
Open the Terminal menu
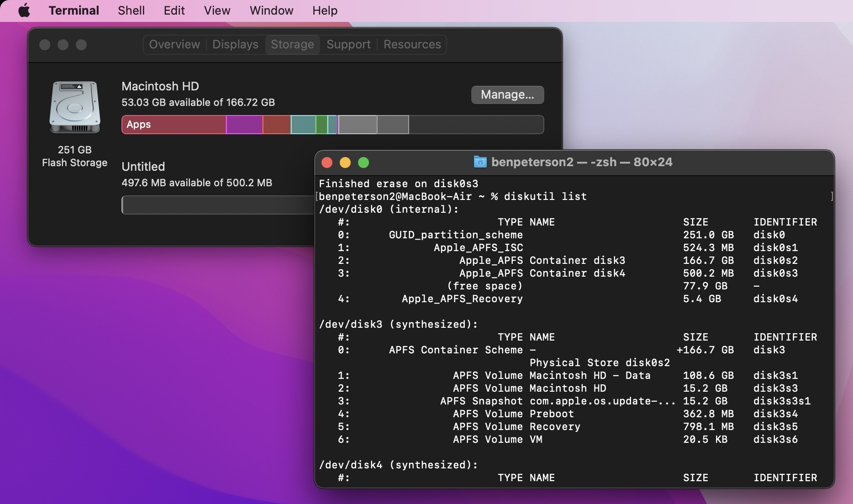[x=74, y=10]
